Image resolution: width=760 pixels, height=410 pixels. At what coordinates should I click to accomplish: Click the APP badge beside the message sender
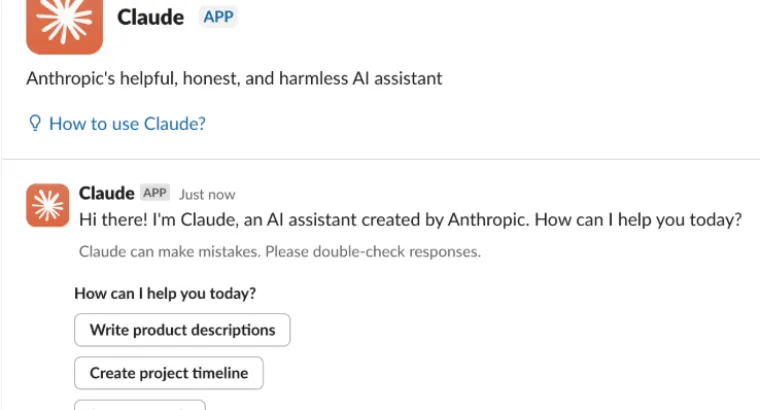tap(155, 193)
